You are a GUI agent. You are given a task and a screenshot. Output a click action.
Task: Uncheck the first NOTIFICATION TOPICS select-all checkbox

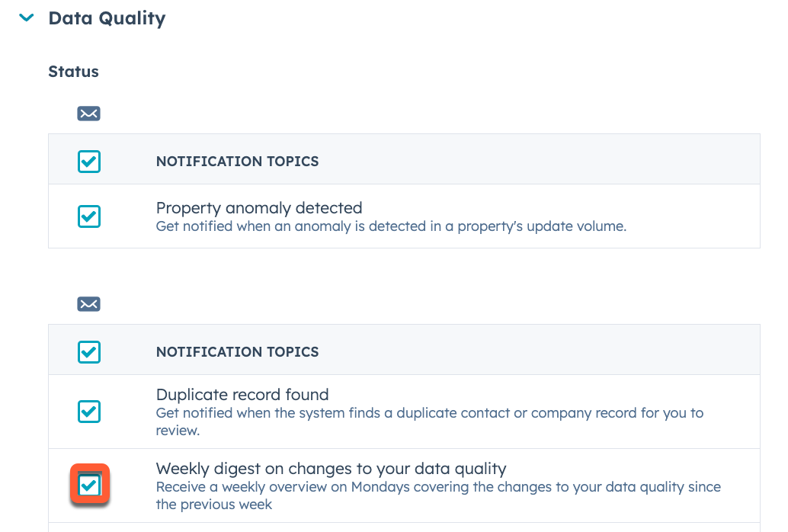click(x=88, y=161)
